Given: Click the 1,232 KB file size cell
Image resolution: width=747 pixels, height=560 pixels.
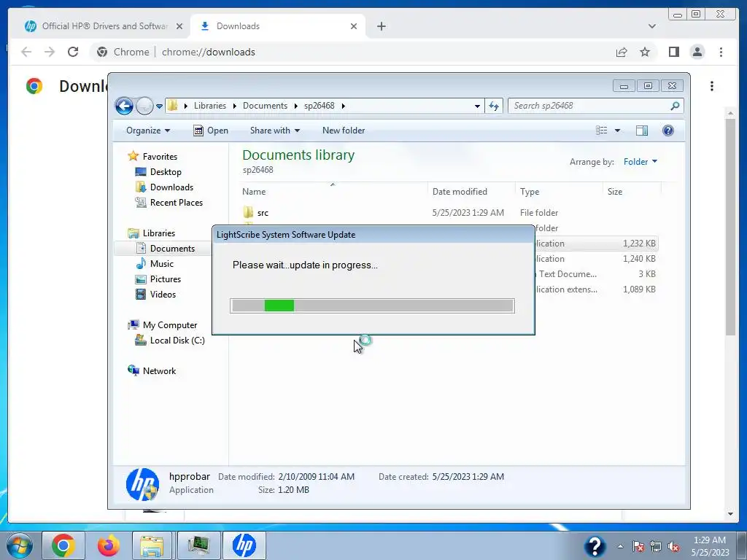Looking at the screenshot, I should point(639,244).
